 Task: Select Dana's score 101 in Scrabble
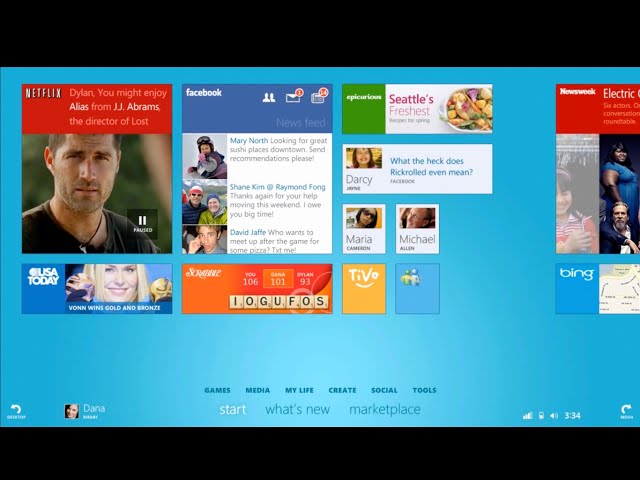[278, 278]
